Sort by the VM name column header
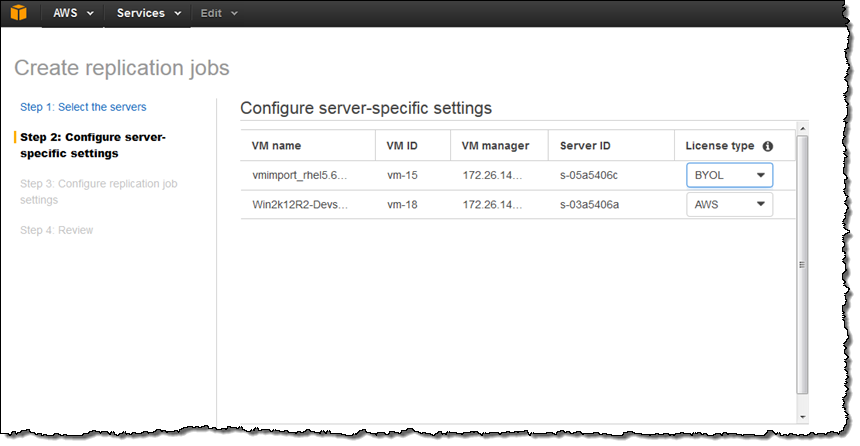The image size is (860, 446). coord(276,146)
